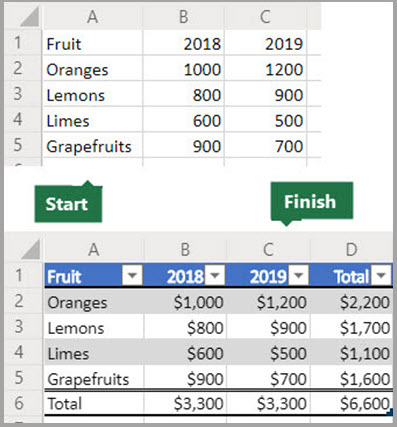The image size is (397, 427).
Task: Select the $1,700 Lemons total cell
Action: (x=351, y=327)
